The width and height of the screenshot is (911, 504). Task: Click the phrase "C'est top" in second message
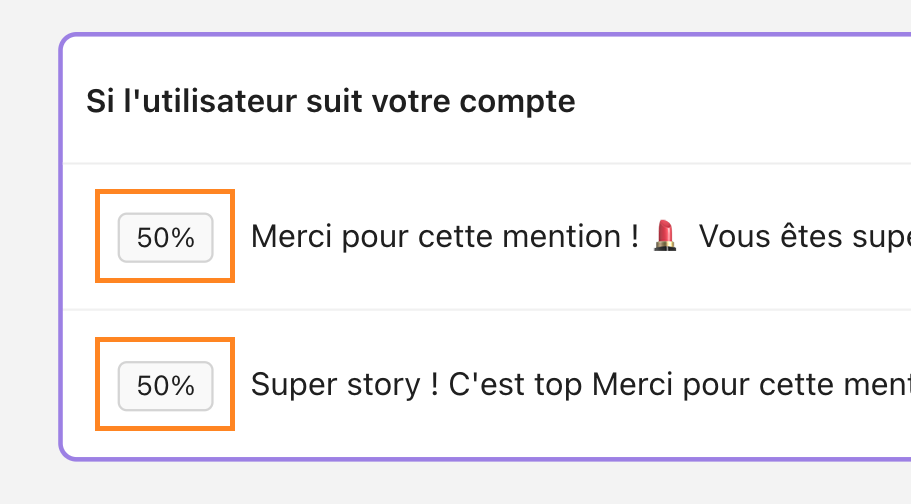[x=517, y=385]
